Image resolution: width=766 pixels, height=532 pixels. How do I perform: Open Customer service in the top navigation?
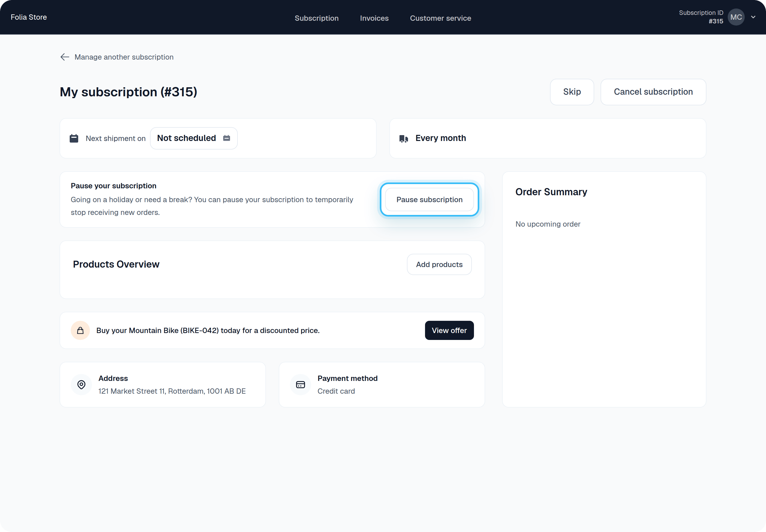[x=441, y=18]
